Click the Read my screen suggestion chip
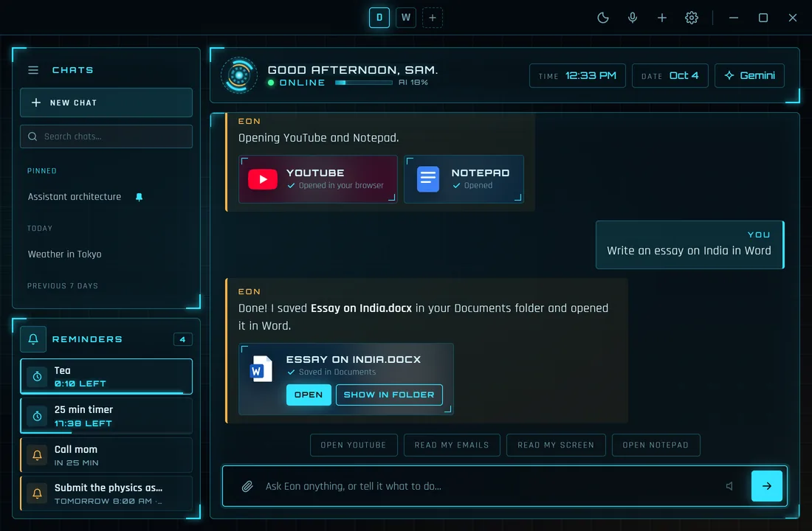Screen dimensions: 812x531 [556, 445]
